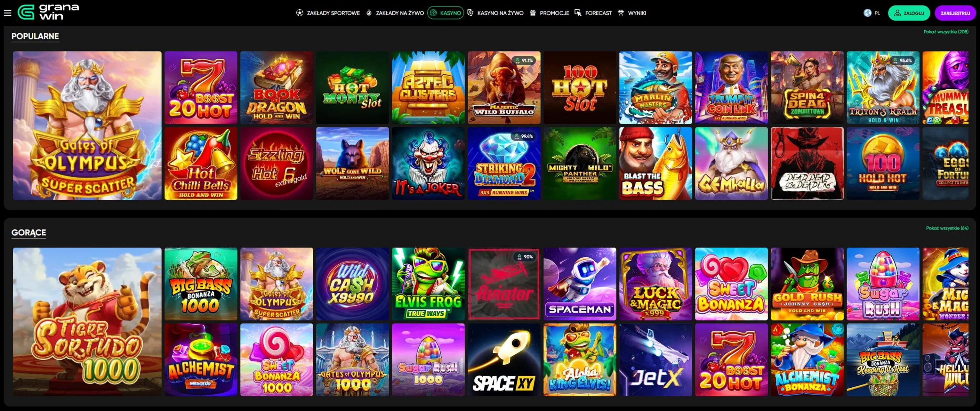Open the Aztec Clusters game thumbnail
The width and height of the screenshot is (980, 411).
tap(428, 88)
